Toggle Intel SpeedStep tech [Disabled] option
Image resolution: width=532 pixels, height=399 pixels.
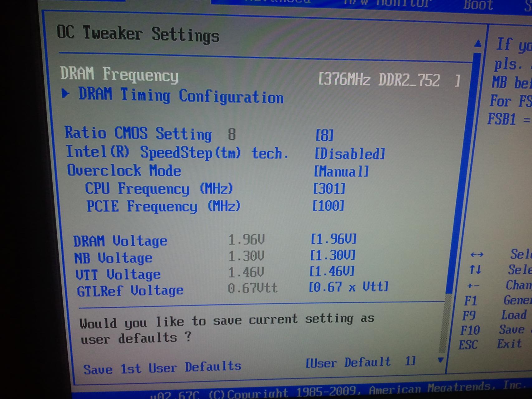pyautogui.click(x=349, y=154)
